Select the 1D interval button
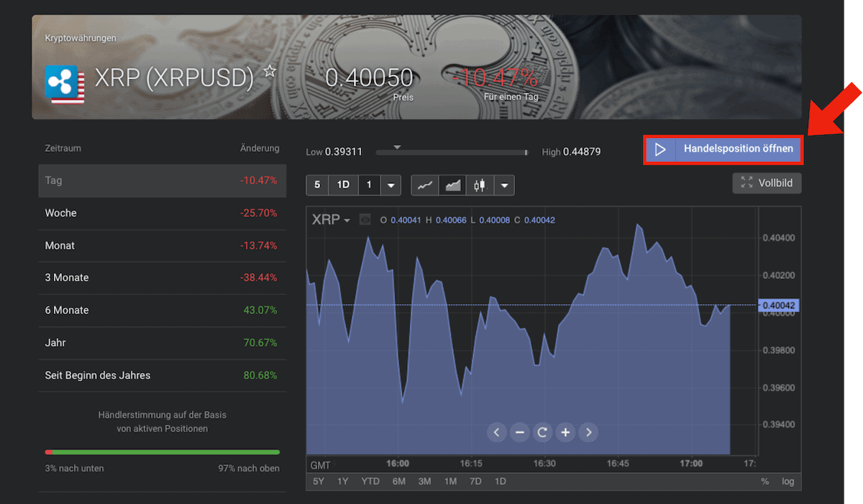Viewport: 863px width, 504px height. point(342,185)
